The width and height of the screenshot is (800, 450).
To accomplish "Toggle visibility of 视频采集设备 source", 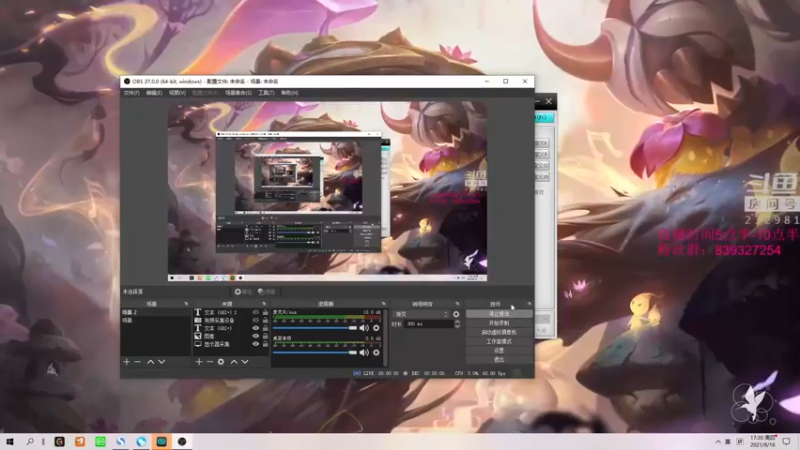I will coord(256,320).
